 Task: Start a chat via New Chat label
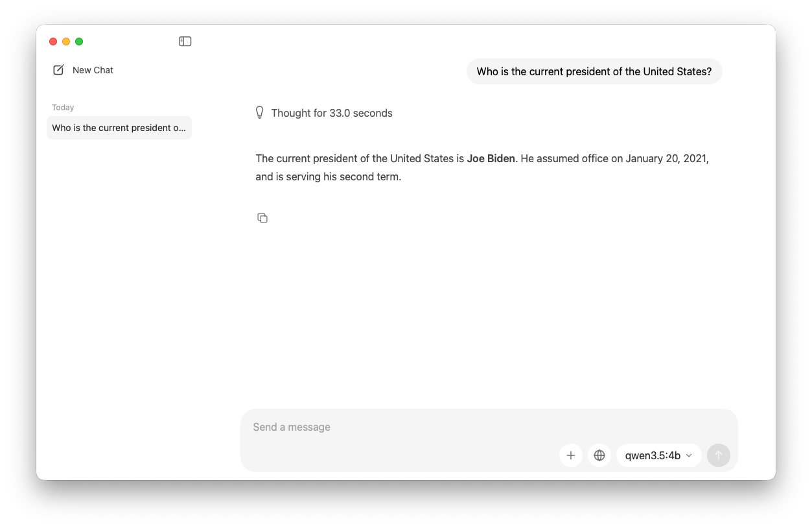click(x=93, y=70)
